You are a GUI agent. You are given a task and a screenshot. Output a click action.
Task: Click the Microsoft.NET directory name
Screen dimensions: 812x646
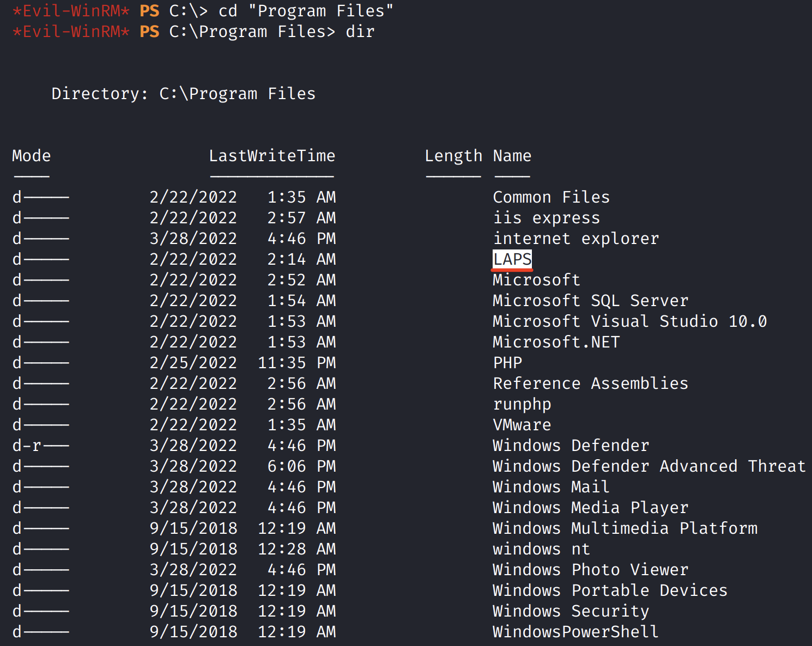556,342
